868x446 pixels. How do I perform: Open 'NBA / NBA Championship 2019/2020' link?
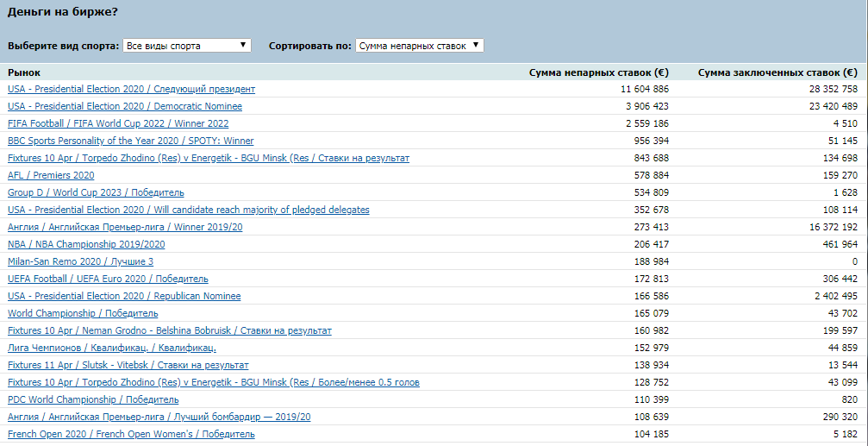click(86, 244)
